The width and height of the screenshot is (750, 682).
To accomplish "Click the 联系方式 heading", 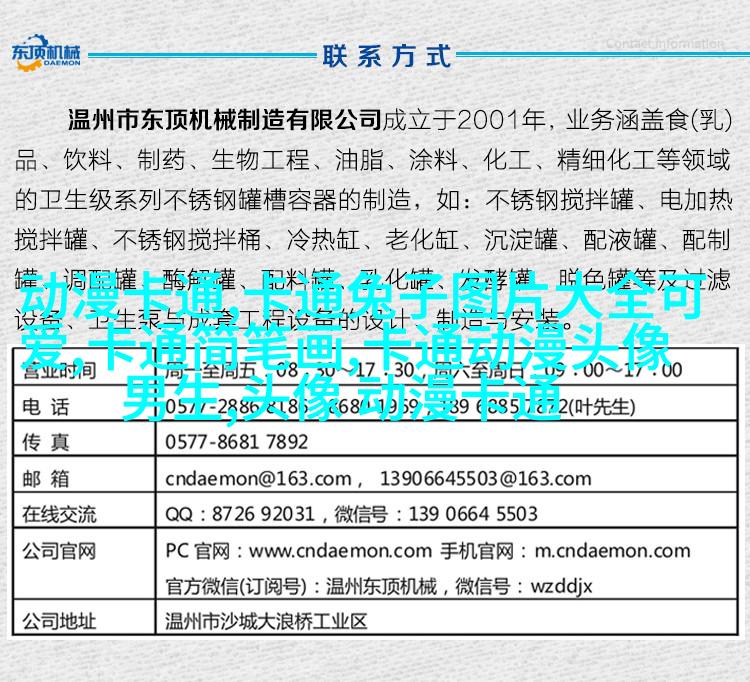I will pos(386,56).
